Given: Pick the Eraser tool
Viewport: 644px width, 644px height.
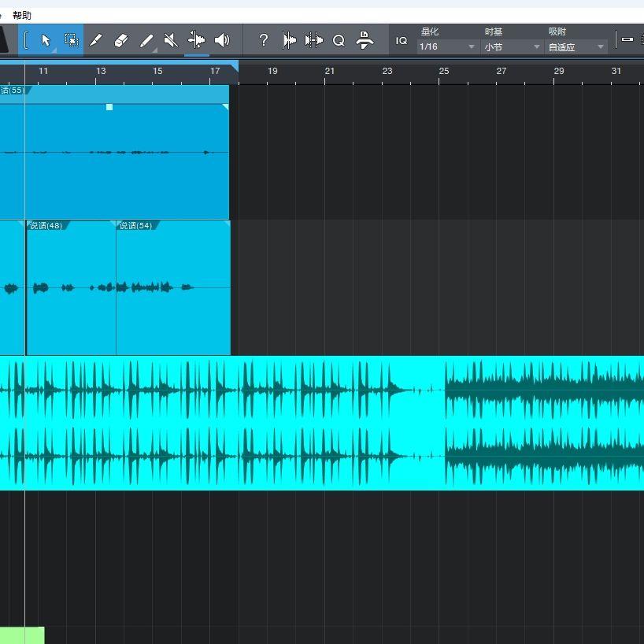Looking at the screenshot, I should [120, 40].
